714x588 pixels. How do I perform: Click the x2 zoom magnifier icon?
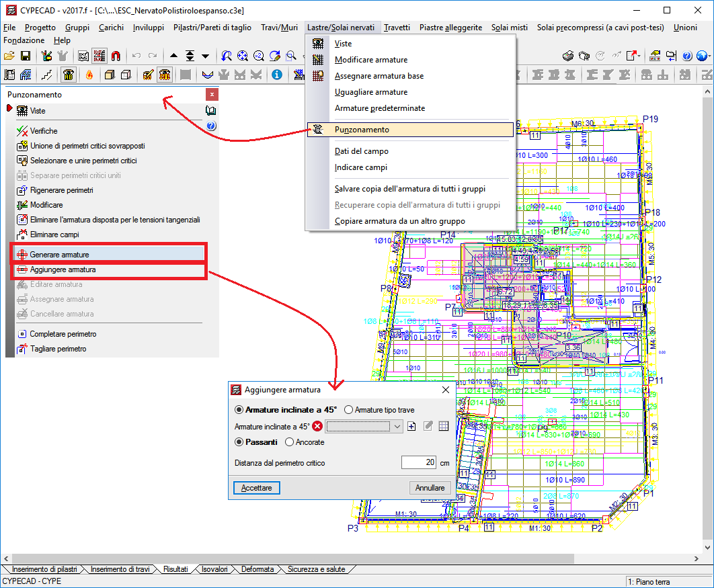coord(259,56)
